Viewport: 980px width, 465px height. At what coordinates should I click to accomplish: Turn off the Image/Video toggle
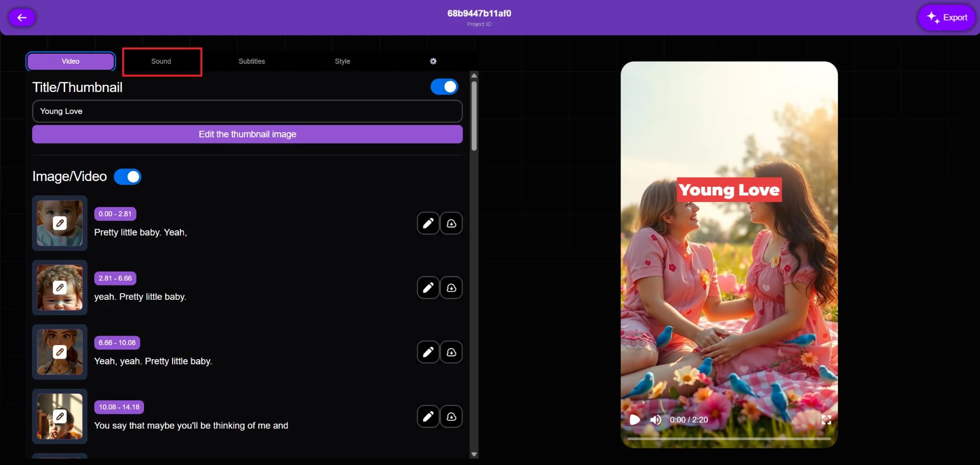127,176
